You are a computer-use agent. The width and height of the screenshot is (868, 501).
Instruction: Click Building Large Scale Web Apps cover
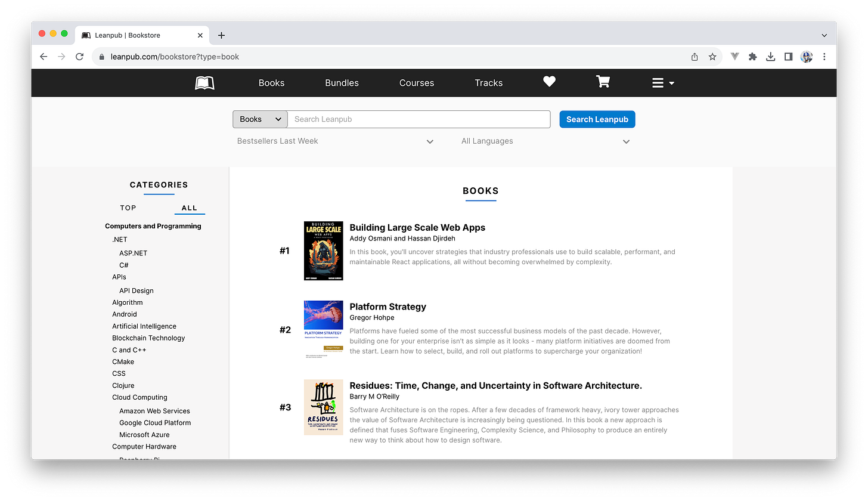pyautogui.click(x=323, y=251)
